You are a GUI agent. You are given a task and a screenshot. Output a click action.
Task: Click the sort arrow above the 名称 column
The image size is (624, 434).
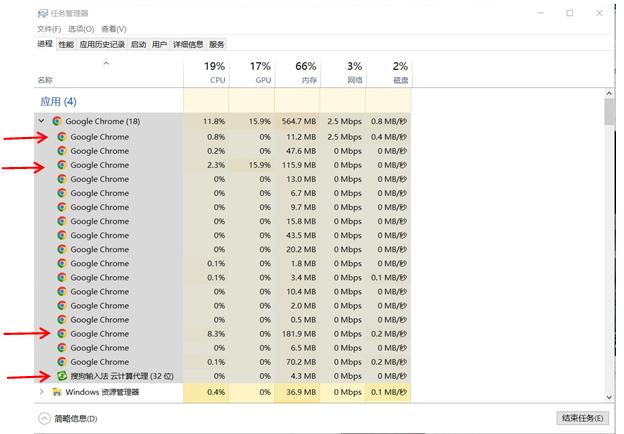coord(106,63)
